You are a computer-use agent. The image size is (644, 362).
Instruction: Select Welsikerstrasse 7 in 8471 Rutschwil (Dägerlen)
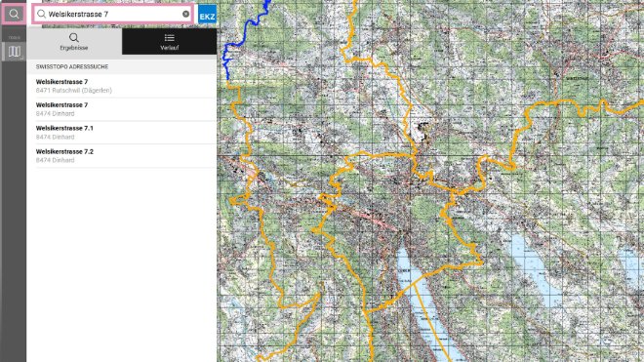[x=122, y=86]
